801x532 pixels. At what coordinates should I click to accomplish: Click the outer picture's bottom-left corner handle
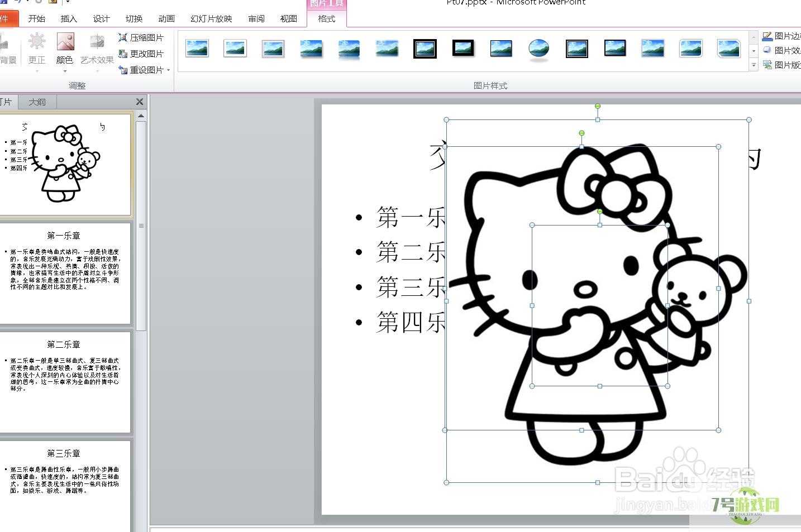tap(446, 482)
